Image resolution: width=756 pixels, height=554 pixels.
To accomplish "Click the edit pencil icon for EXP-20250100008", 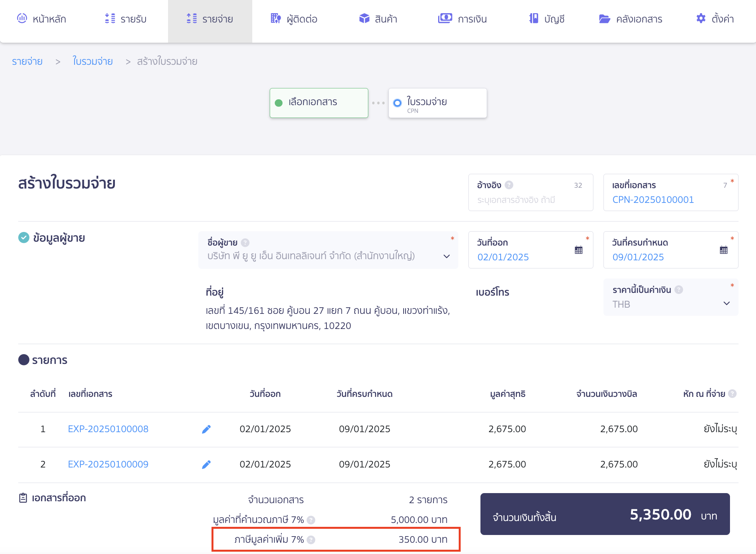I will click(x=206, y=429).
